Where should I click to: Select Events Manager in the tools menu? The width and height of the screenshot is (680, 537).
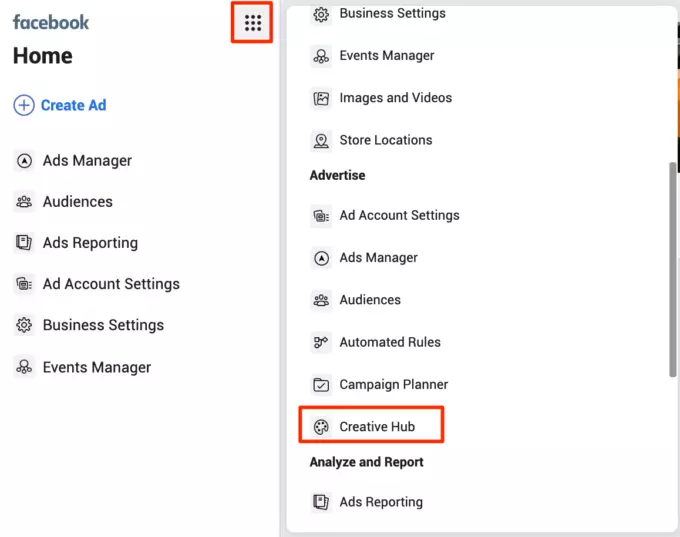point(386,56)
